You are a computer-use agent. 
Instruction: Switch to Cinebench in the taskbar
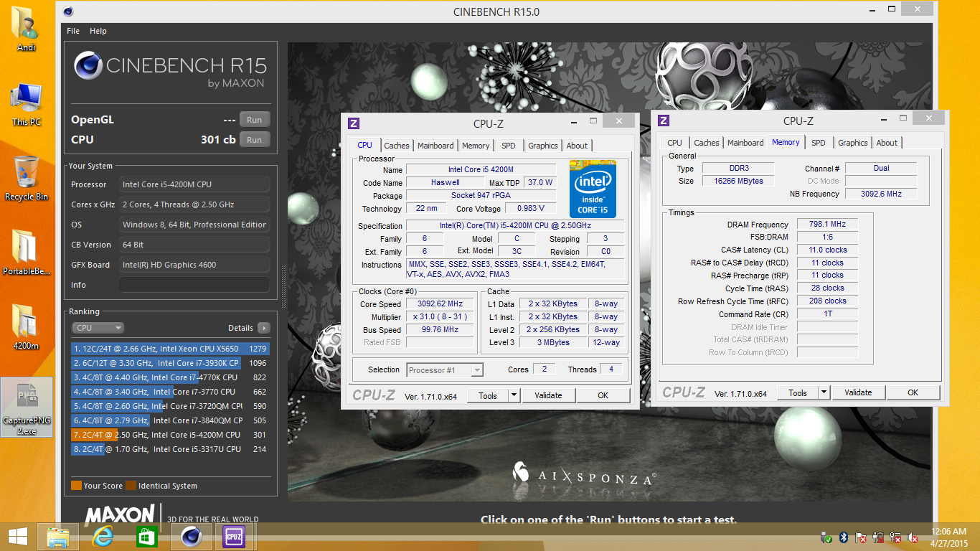coord(191,537)
